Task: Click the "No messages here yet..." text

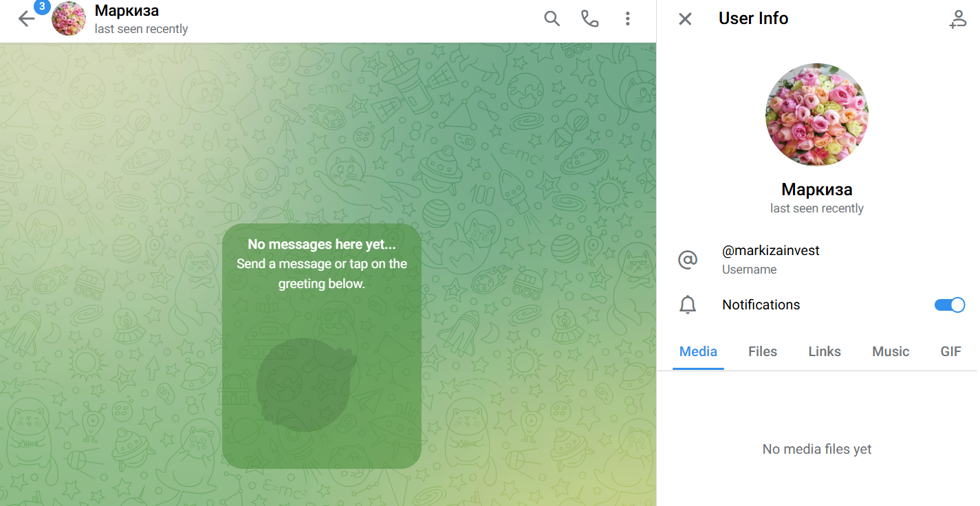Action: point(322,244)
